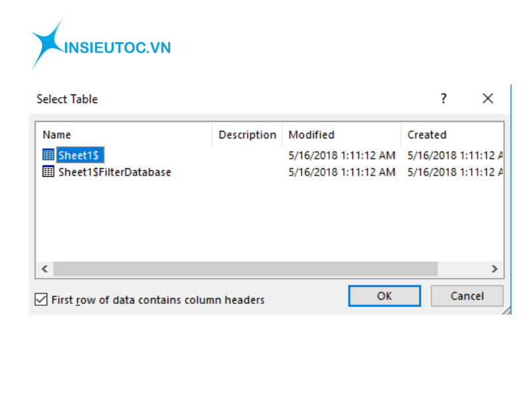Open help with the question mark button
The image size is (532, 399).
(444, 98)
